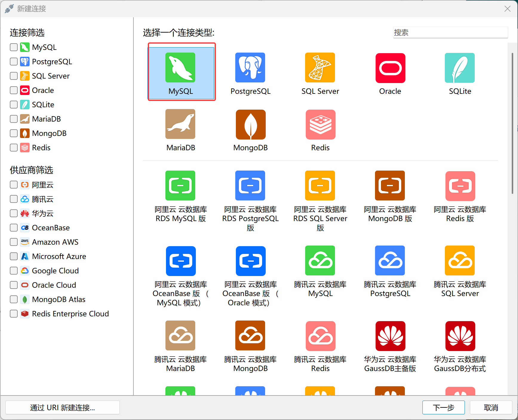
Task: Enable the MongoDB Atlas vendor filter
Action: tap(14, 299)
